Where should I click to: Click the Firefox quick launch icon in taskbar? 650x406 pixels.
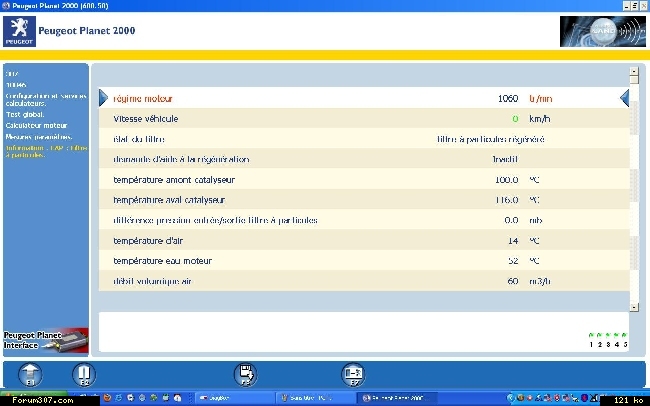click(107, 398)
